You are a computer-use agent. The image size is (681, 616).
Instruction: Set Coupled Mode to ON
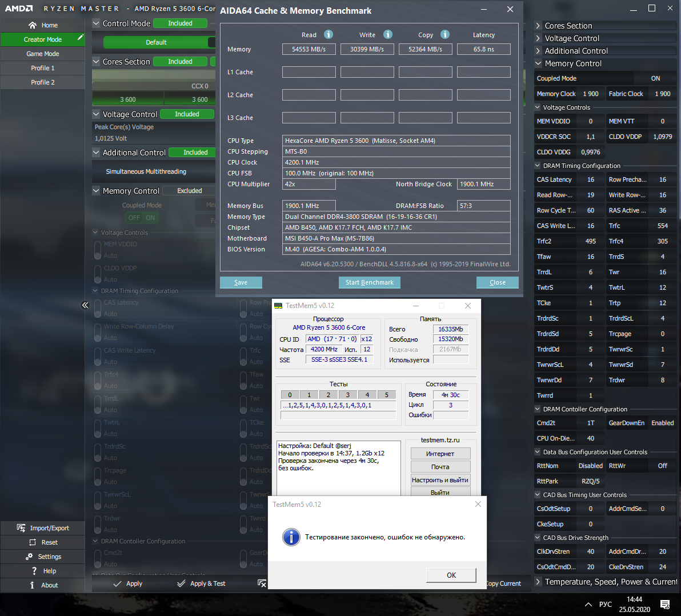pos(150,218)
